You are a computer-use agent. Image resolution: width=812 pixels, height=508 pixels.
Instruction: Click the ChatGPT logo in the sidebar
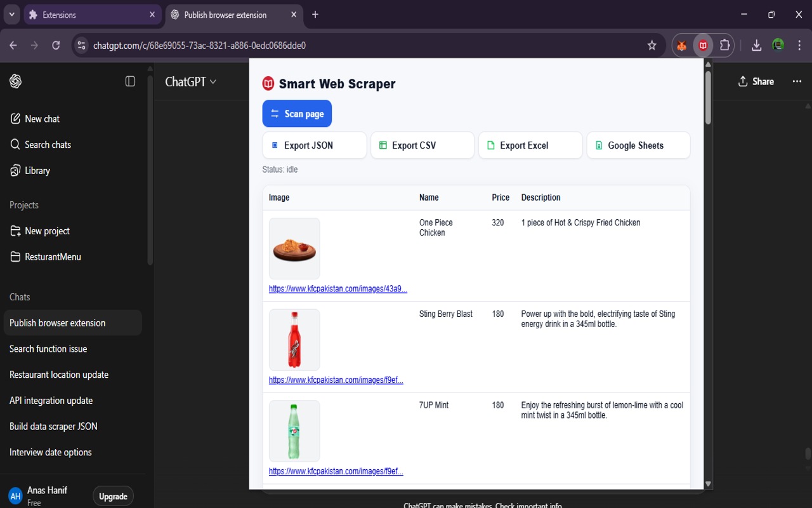(16, 81)
